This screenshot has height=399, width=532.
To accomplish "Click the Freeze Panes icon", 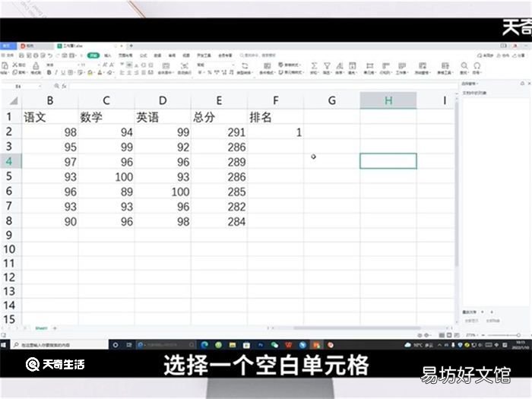I will tap(422, 65).
